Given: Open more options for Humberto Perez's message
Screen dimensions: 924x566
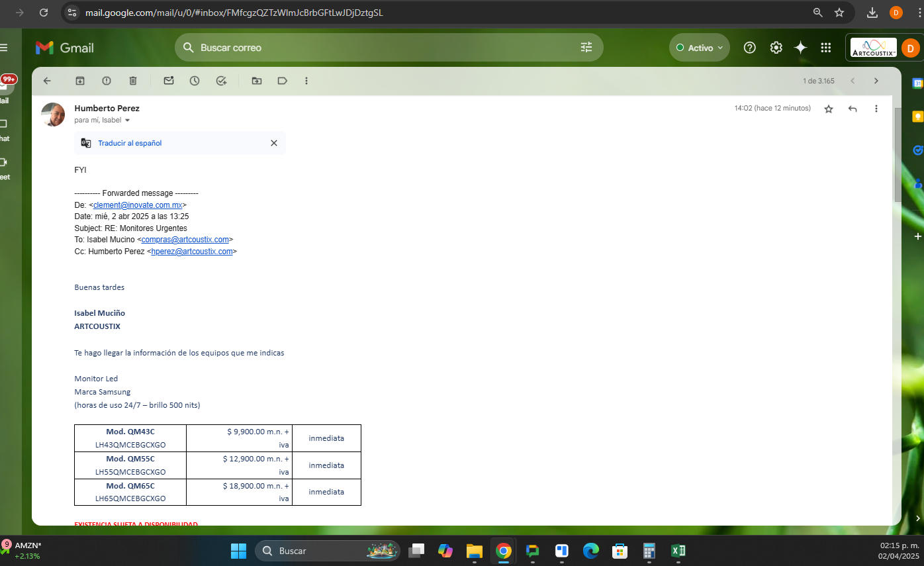Looking at the screenshot, I should pos(876,109).
